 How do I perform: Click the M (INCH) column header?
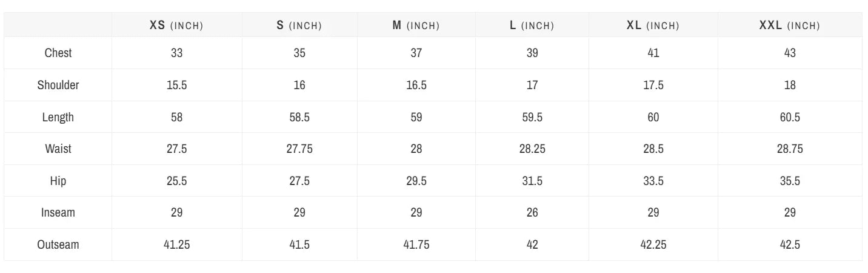pyautogui.click(x=416, y=25)
